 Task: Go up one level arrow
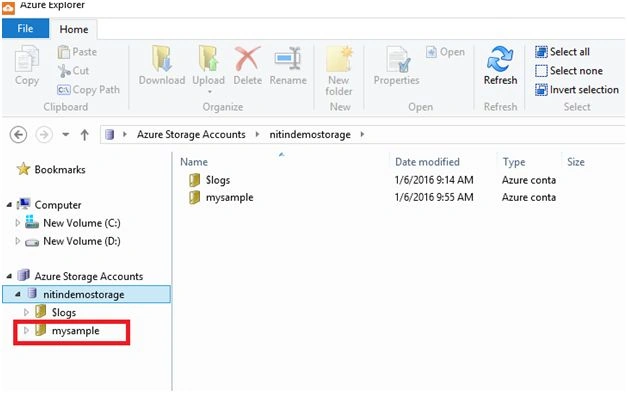[x=84, y=135]
